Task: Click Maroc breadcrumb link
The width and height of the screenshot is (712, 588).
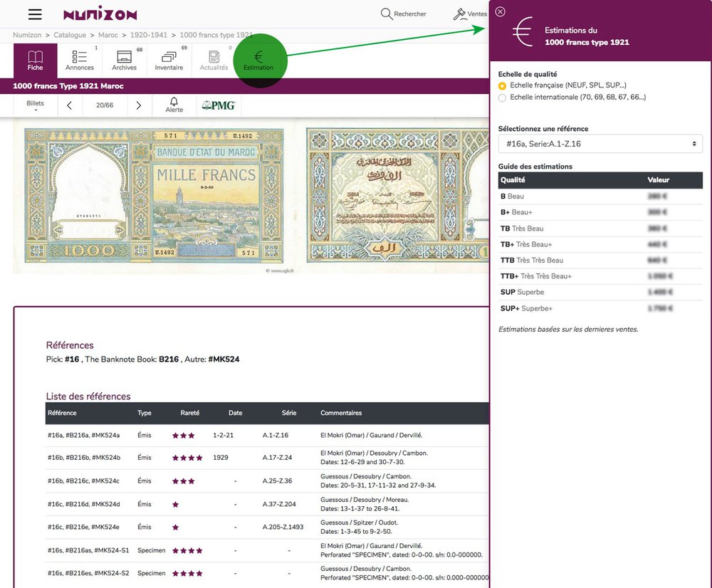Action: [x=108, y=35]
